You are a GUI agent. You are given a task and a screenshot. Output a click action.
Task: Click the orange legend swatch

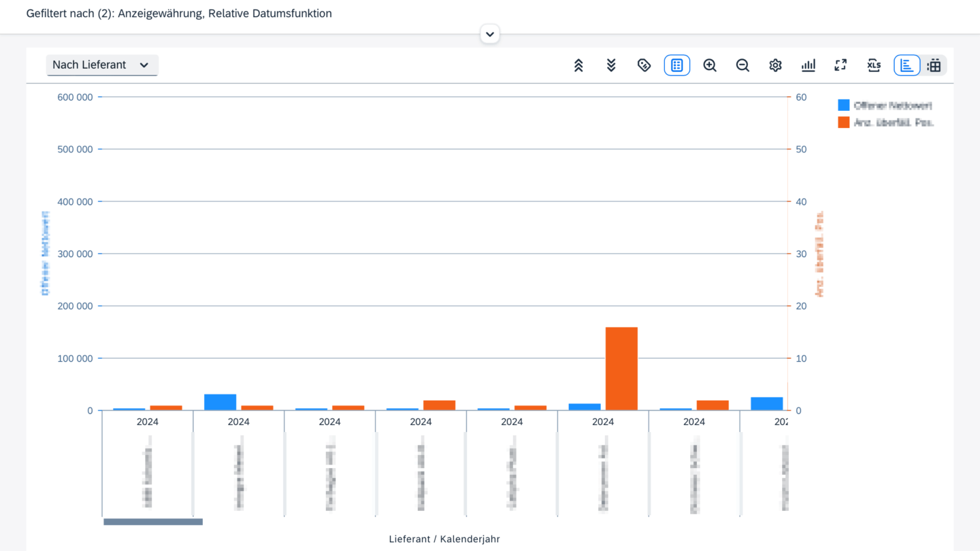[x=844, y=122]
